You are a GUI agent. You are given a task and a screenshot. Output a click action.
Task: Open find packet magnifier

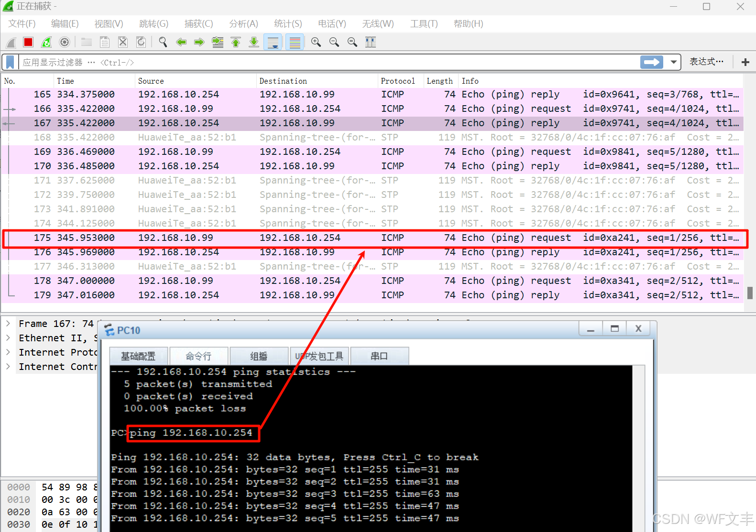click(x=163, y=43)
